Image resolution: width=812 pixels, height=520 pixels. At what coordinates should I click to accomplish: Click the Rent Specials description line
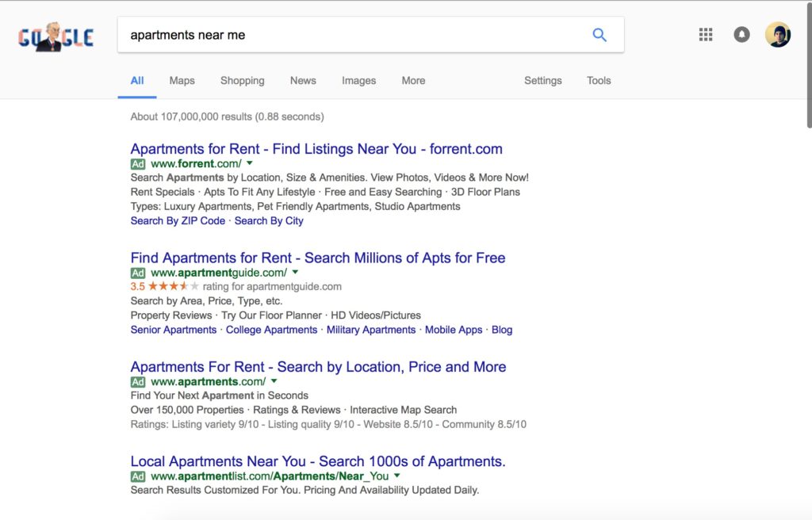(325, 192)
